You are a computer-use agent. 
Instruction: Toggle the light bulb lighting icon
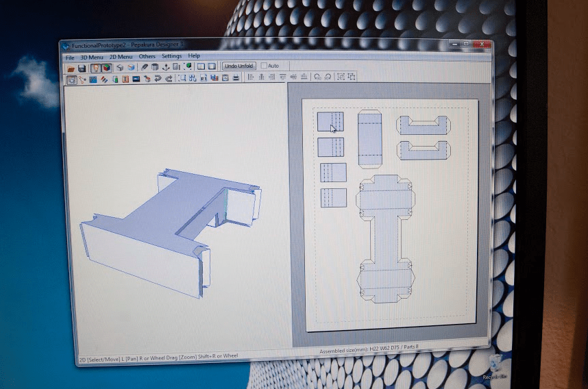[x=96, y=68]
